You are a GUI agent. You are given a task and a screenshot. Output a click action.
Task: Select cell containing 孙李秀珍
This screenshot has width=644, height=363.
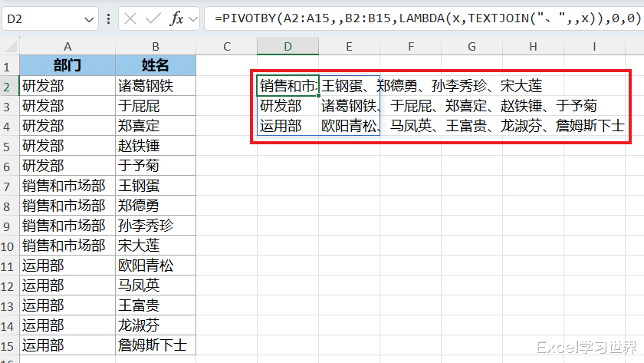(x=156, y=226)
